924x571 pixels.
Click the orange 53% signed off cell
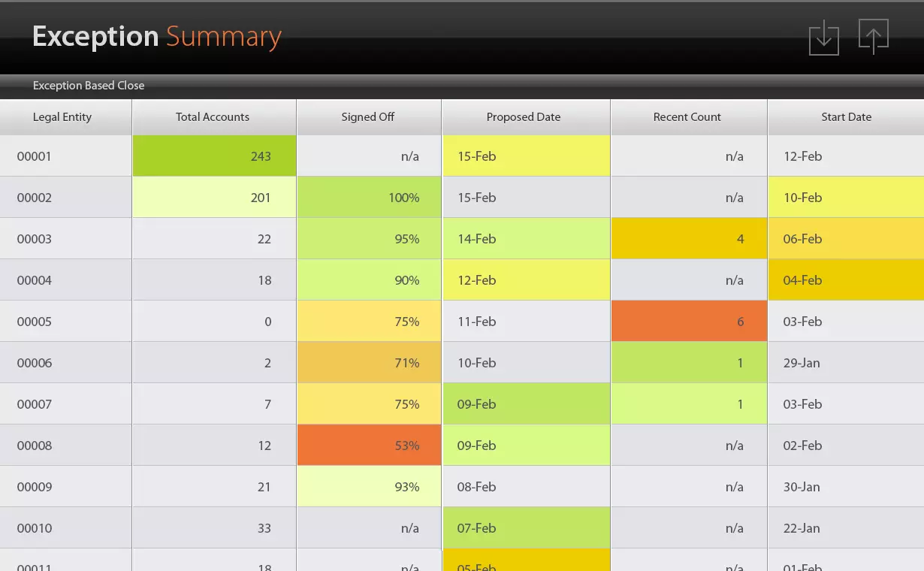pos(369,446)
